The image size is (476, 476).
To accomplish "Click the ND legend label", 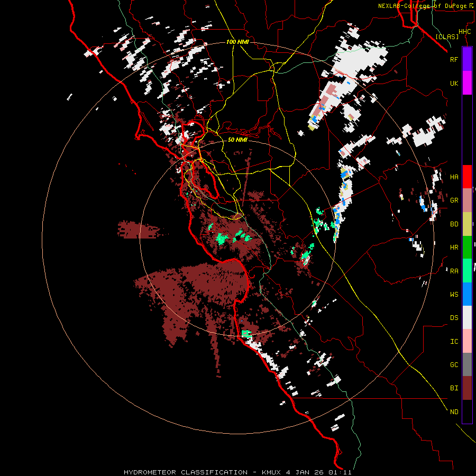I will 454,412.
